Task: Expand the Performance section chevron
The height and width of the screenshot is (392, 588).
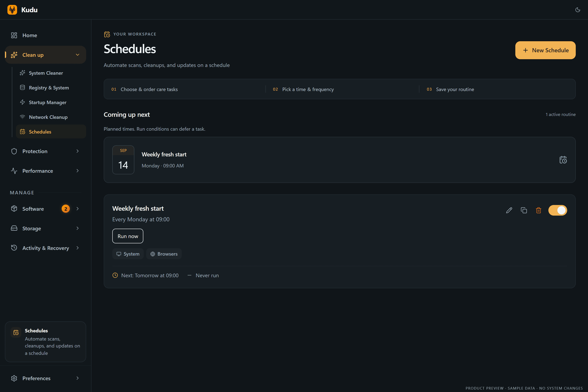Action: point(78,171)
